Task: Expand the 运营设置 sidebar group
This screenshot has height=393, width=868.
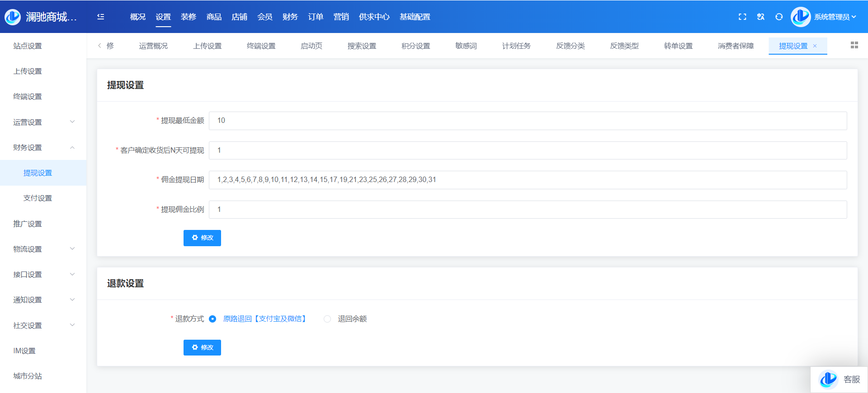Action: click(x=43, y=122)
